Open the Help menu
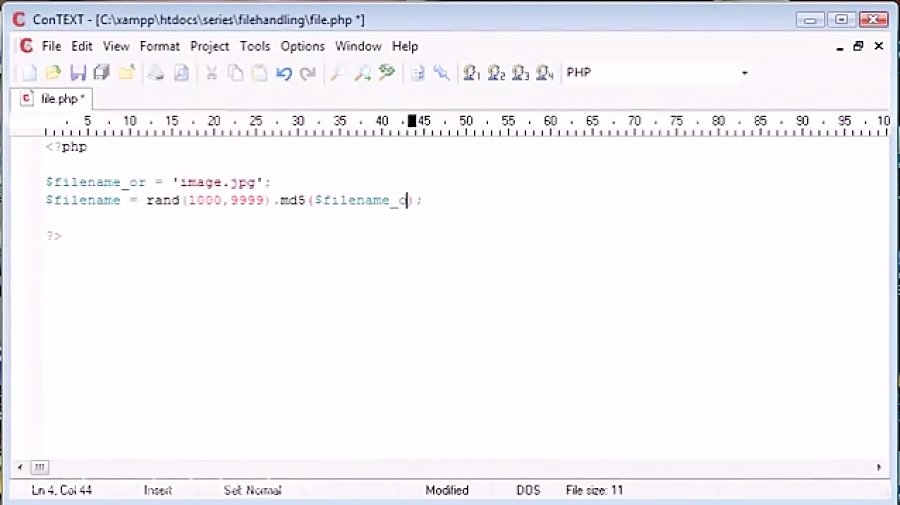900x505 pixels. (x=405, y=46)
